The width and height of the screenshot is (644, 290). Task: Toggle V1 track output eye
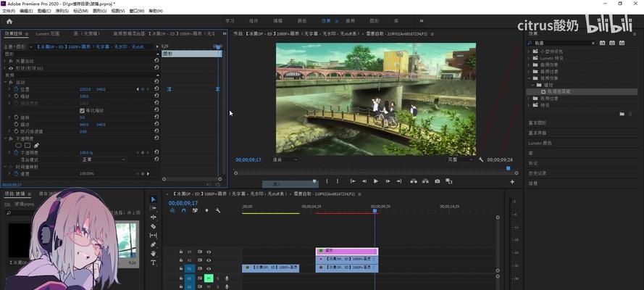[209, 269]
